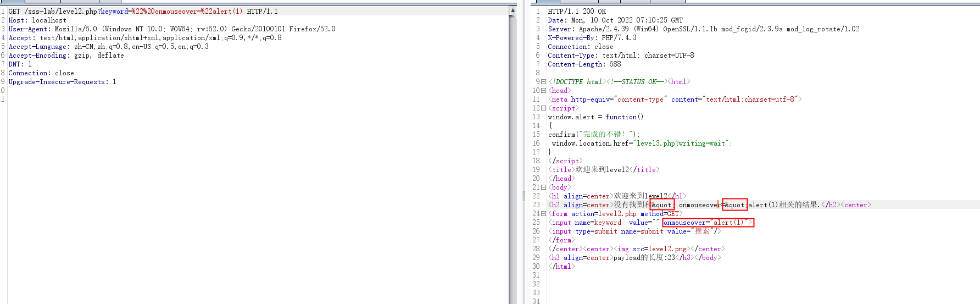Click the DNT: 1 header

[x=20, y=64]
